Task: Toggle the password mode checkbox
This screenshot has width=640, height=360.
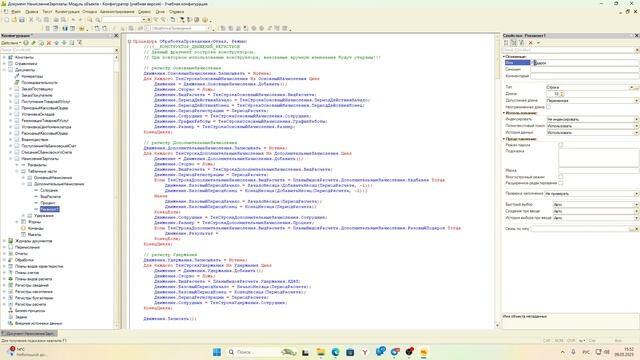Action: (x=561, y=145)
